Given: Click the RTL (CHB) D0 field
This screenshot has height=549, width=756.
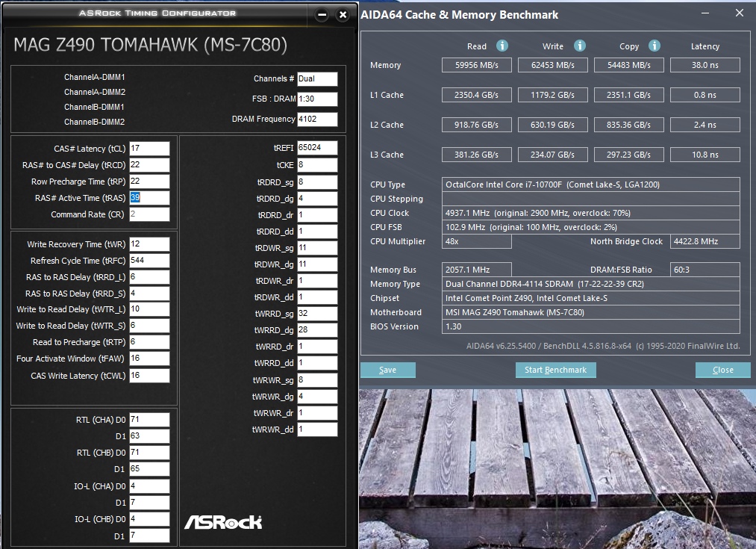Looking at the screenshot, I should pyautogui.click(x=149, y=453).
